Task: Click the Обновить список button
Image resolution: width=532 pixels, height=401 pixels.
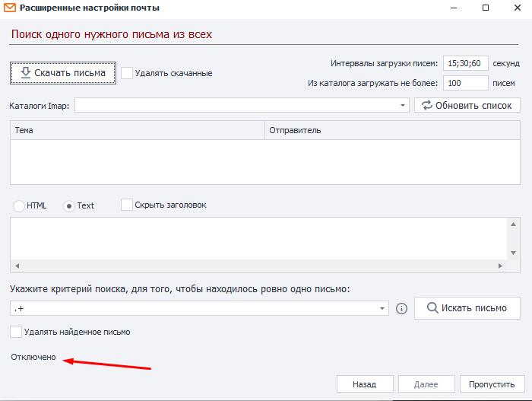Action: [467, 105]
